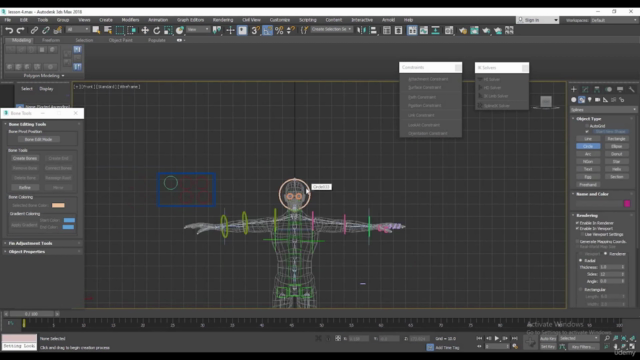Open the Render Setup teapot icon
640x360 pixels.
coord(462,30)
